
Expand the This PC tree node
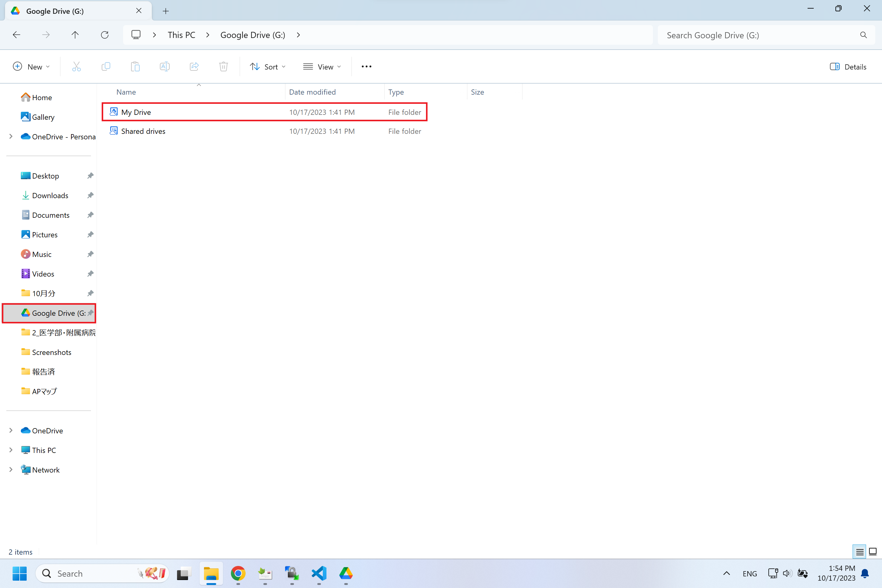click(11, 450)
